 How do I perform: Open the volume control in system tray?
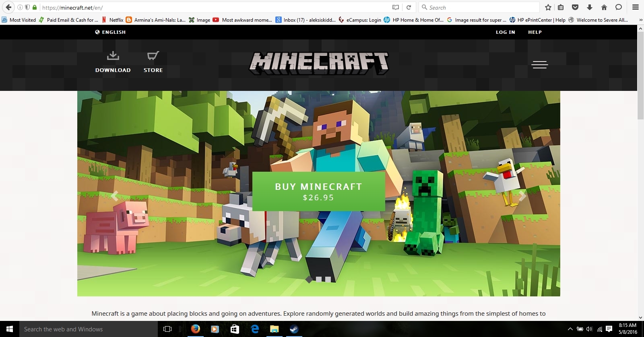(590, 329)
